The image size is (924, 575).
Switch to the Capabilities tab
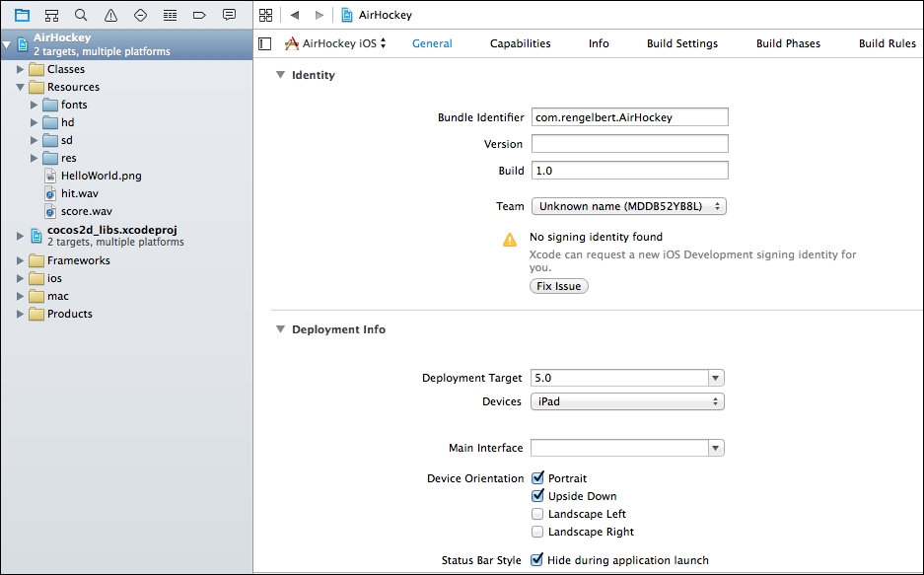tap(521, 43)
